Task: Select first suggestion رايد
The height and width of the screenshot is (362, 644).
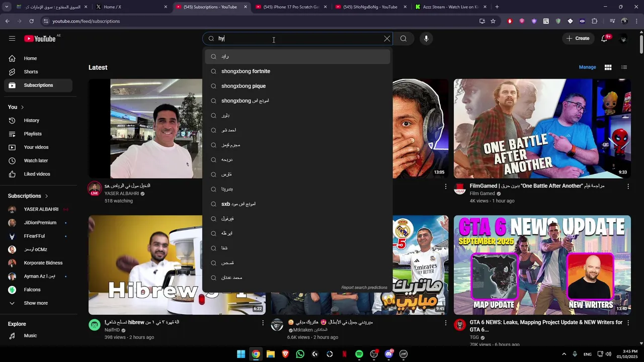Action: coord(297,57)
